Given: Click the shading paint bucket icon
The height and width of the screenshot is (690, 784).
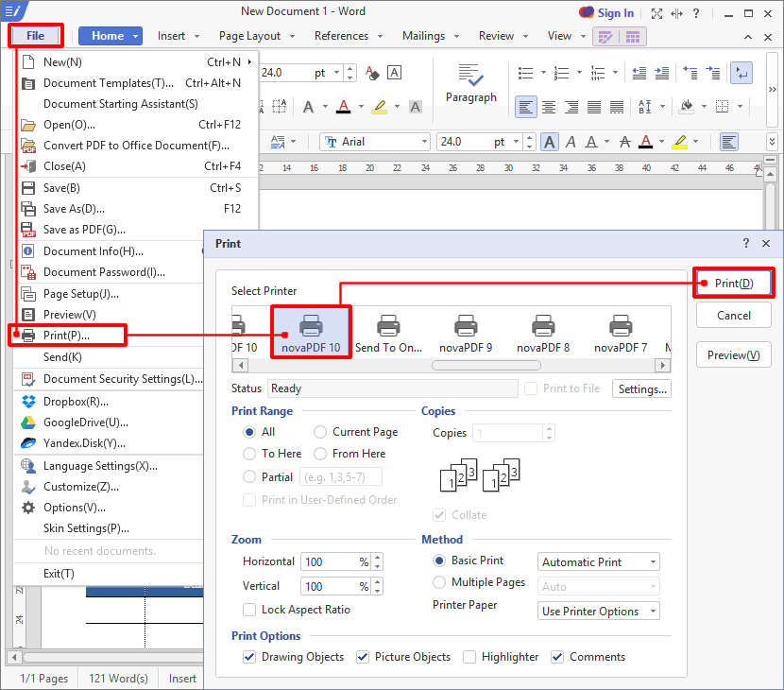Looking at the screenshot, I should [687, 106].
